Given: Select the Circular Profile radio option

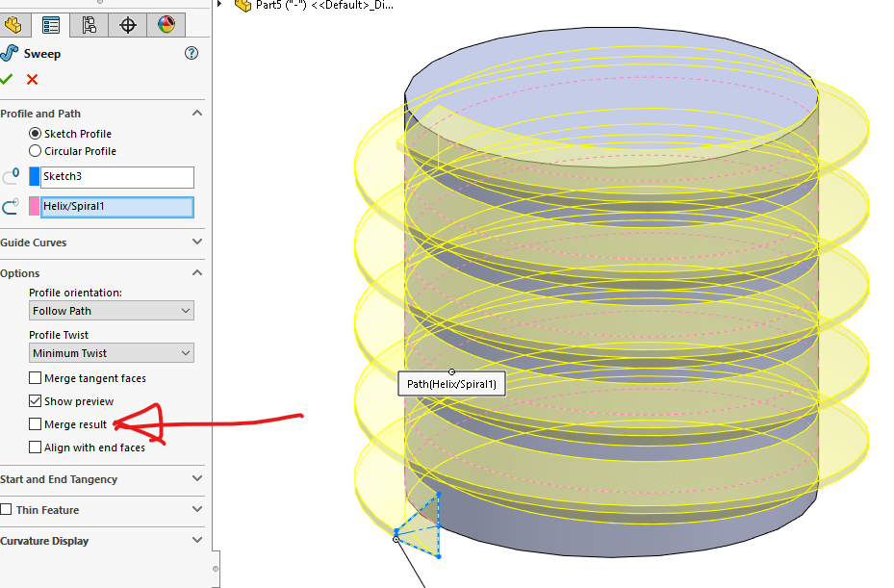Looking at the screenshot, I should pyautogui.click(x=35, y=150).
